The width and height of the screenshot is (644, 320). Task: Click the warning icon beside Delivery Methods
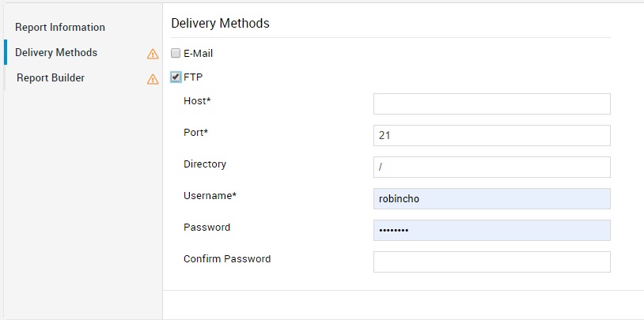153,54
